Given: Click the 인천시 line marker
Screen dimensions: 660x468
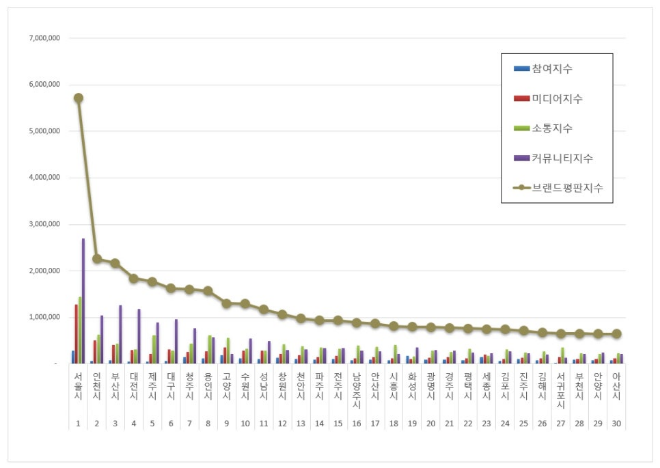Looking at the screenshot, I should tap(97, 259).
